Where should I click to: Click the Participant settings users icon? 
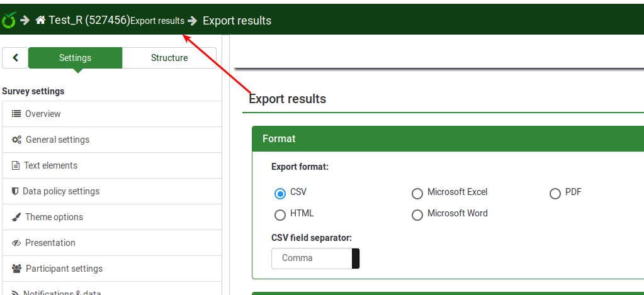(17, 269)
